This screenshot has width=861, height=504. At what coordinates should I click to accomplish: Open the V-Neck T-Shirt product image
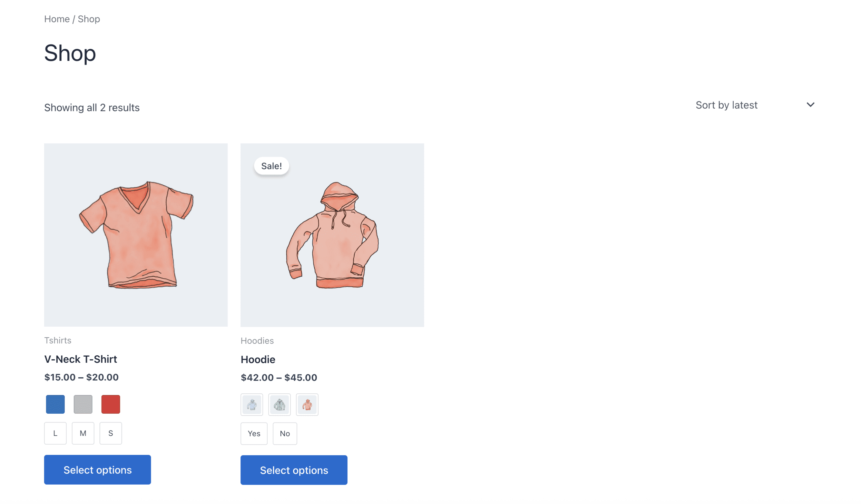[136, 234]
